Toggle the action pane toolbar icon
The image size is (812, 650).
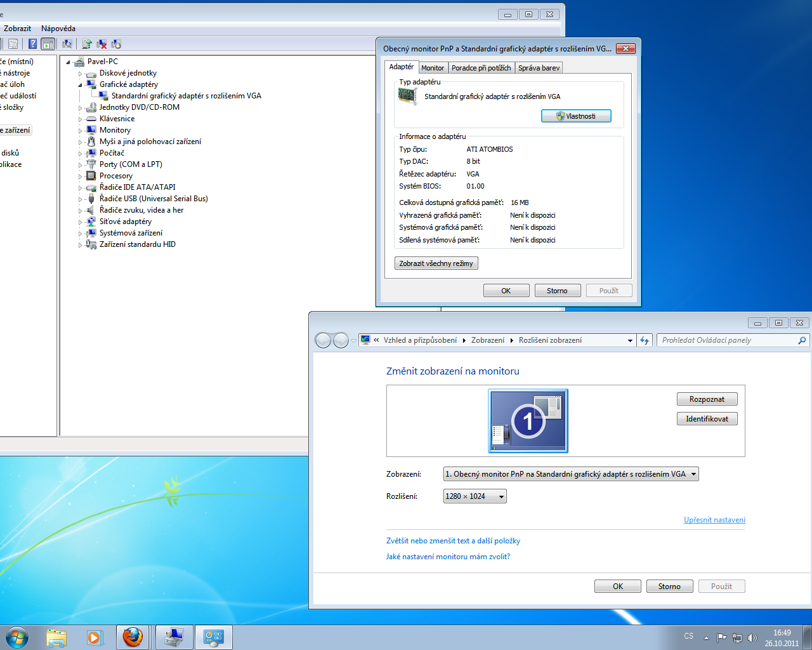coord(48,44)
